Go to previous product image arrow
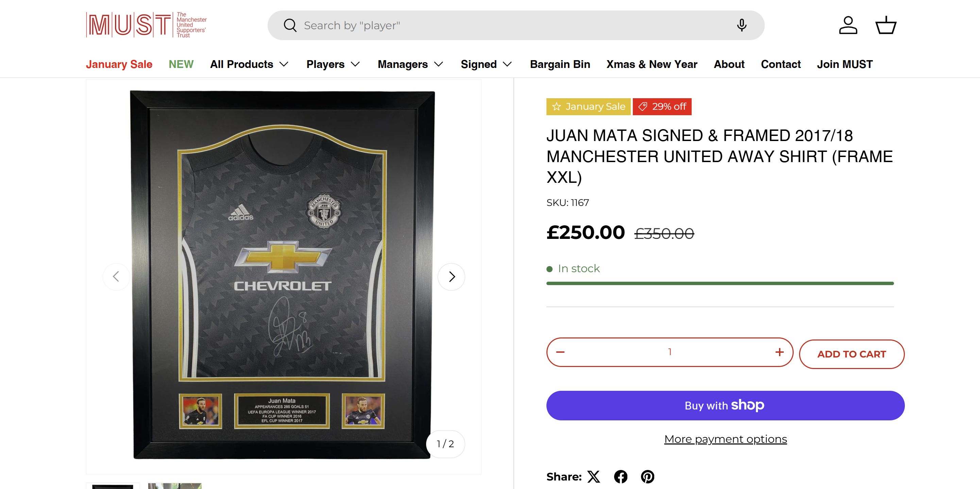Screen dimensions: 980x489 116,277
